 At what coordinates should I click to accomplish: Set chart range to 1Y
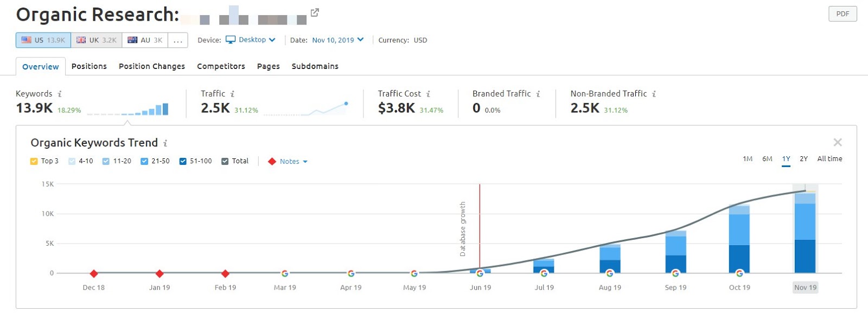point(786,159)
